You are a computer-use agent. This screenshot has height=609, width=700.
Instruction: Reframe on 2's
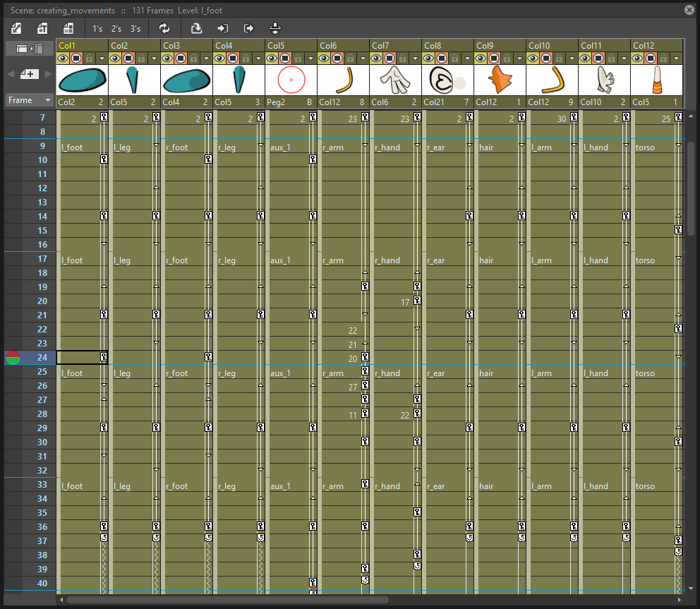coord(116,29)
